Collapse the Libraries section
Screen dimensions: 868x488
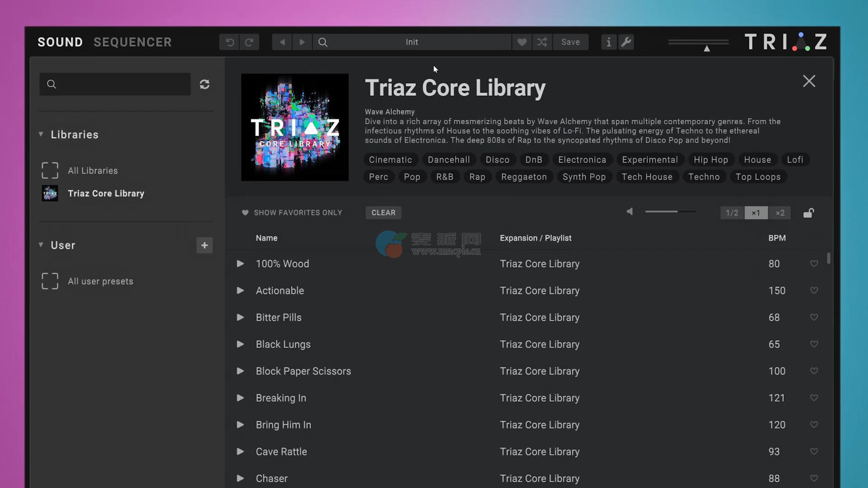click(x=41, y=134)
